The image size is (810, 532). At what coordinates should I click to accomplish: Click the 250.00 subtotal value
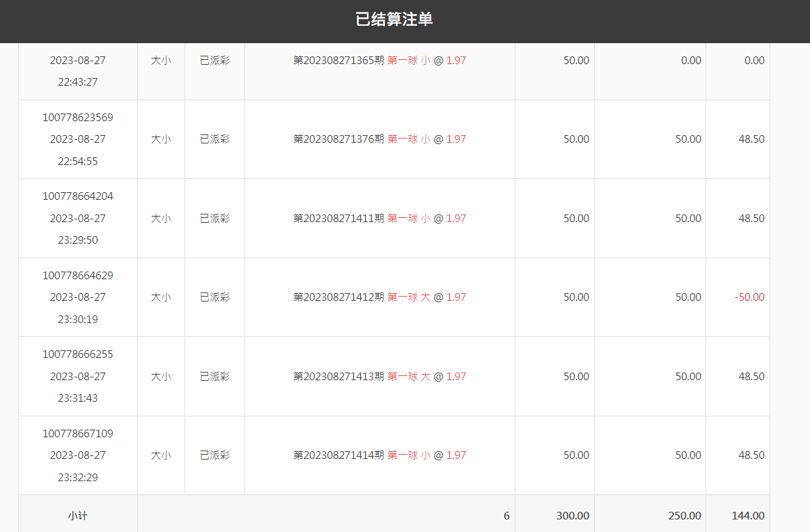[684, 516]
